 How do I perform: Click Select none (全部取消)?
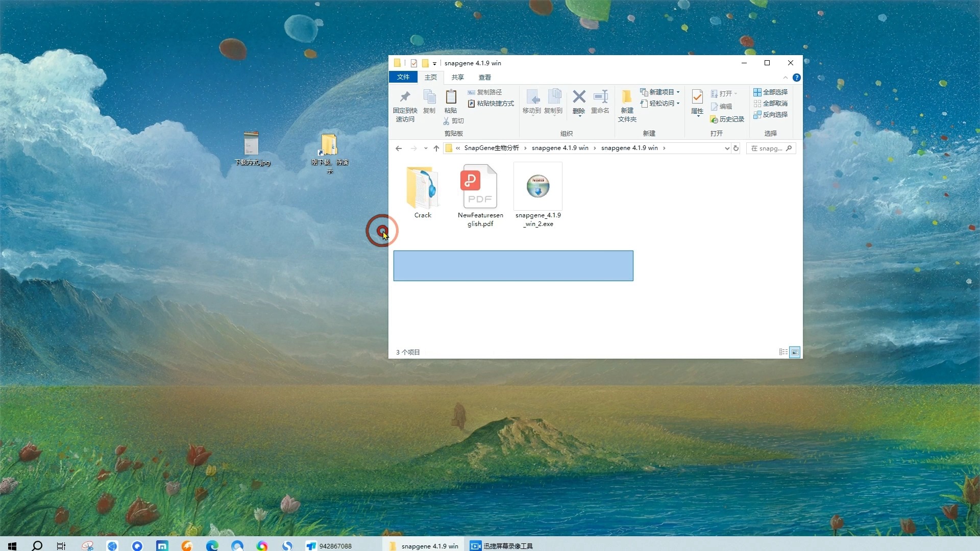(771, 104)
